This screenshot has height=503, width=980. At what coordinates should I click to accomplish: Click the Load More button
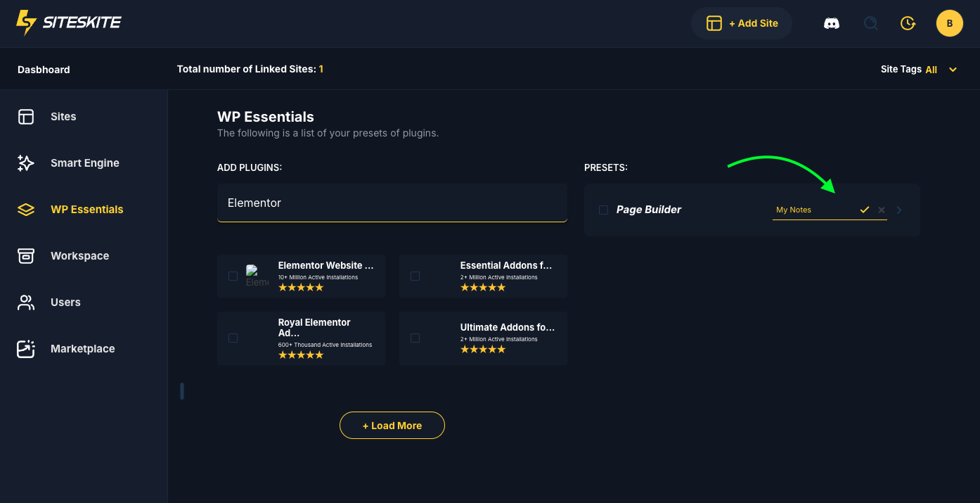(x=392, y=426)
